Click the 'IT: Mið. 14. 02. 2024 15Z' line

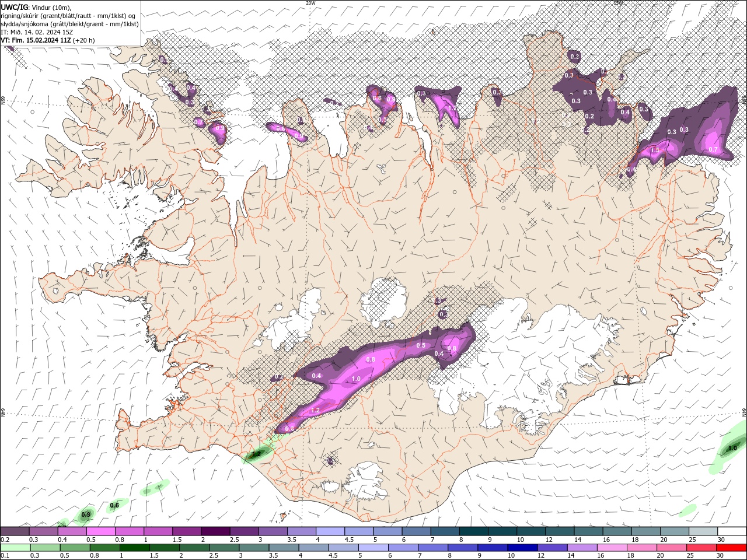(x=37, y=32)
